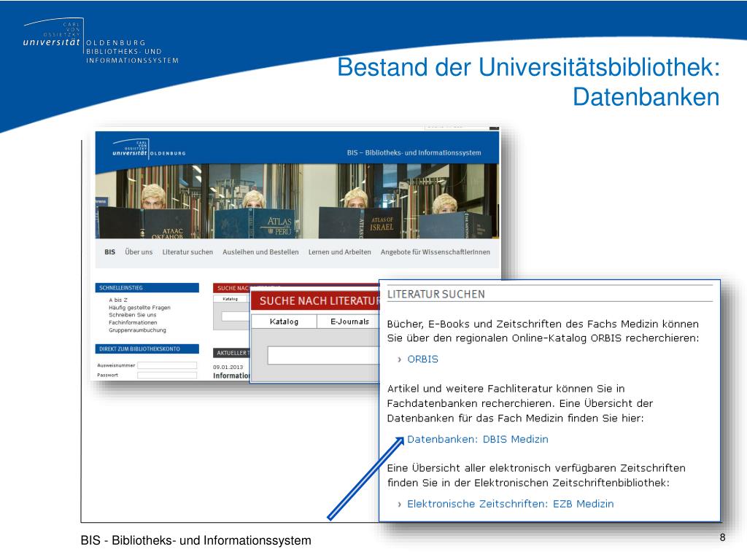This screenshot has height=560, width=747.
Task: Click the A bis Z quick link
Action: (118, 300)
